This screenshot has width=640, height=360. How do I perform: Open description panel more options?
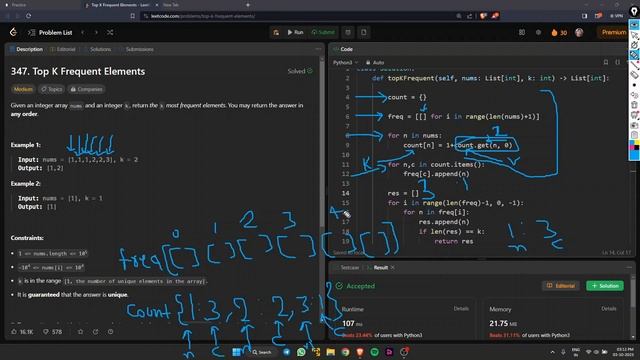[318, 49]
